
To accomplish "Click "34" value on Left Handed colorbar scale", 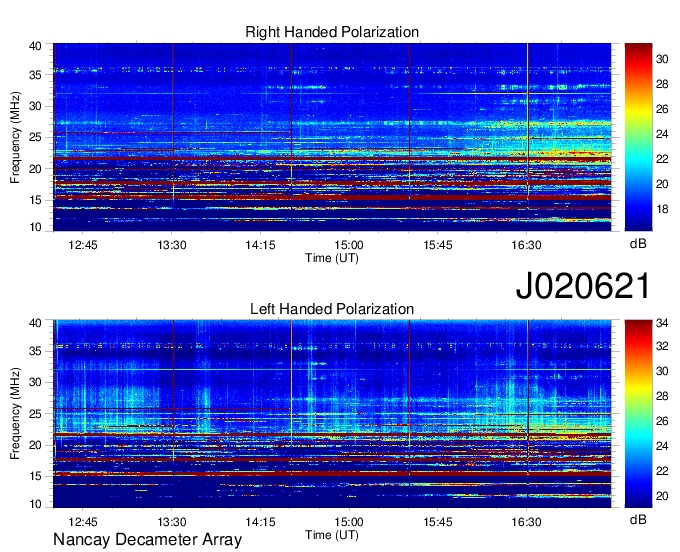I will point(662,323).
